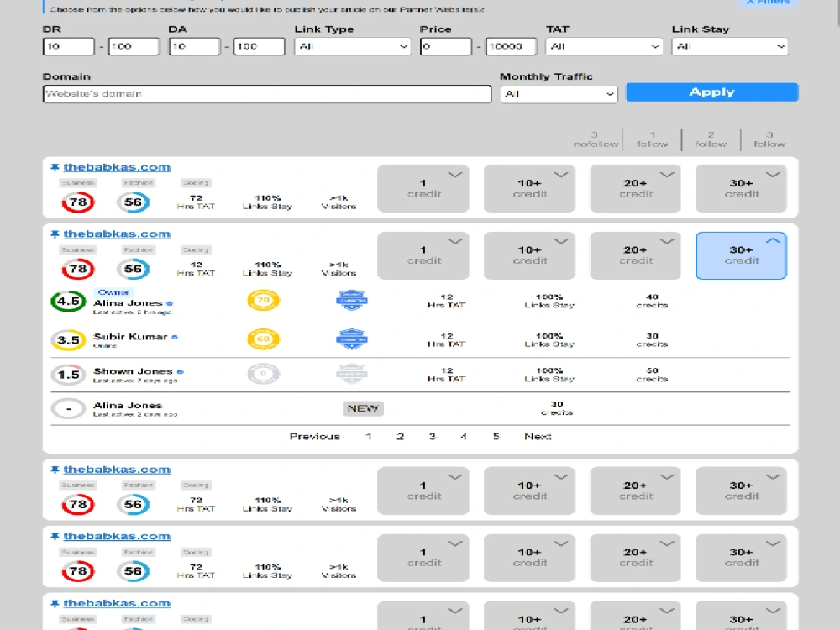
Task: Go to page 3 in pagination
Action: coord(433,437)
